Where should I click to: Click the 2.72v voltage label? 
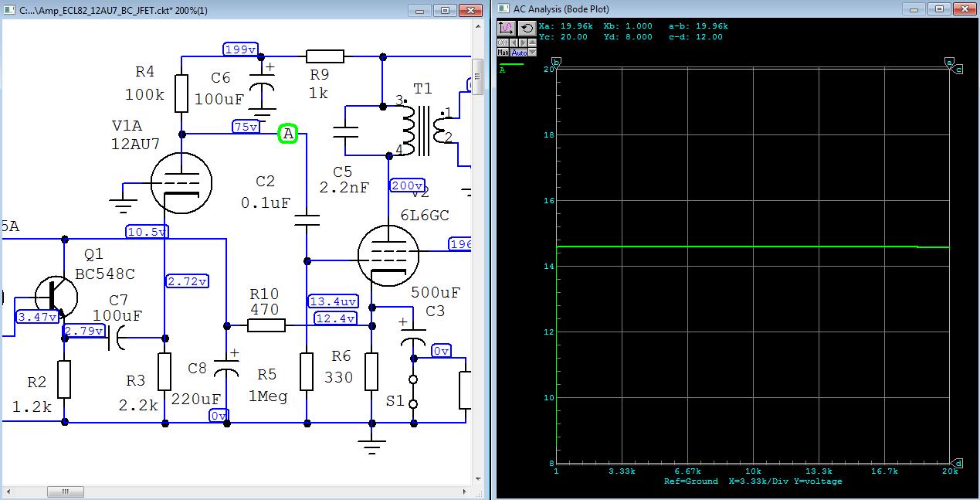[x=188, y=281]
